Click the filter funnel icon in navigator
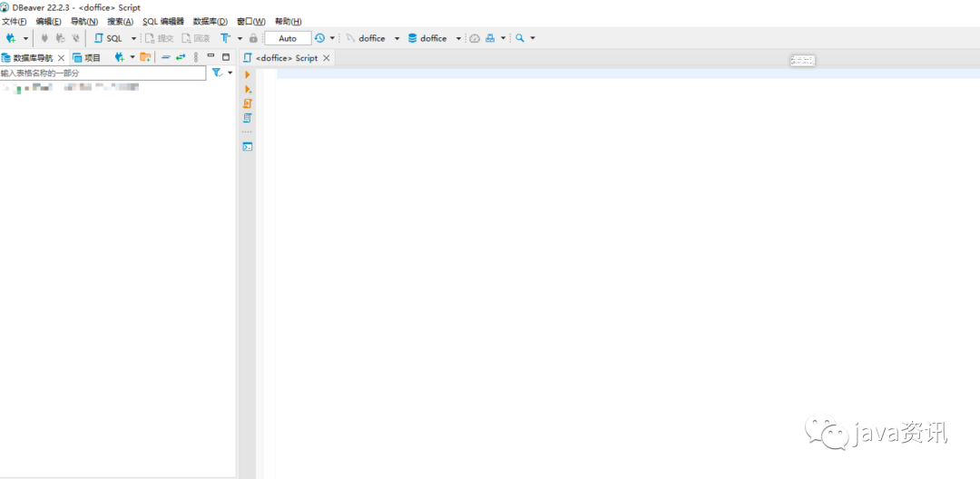980x479 pixels. [x=217, y=73]
